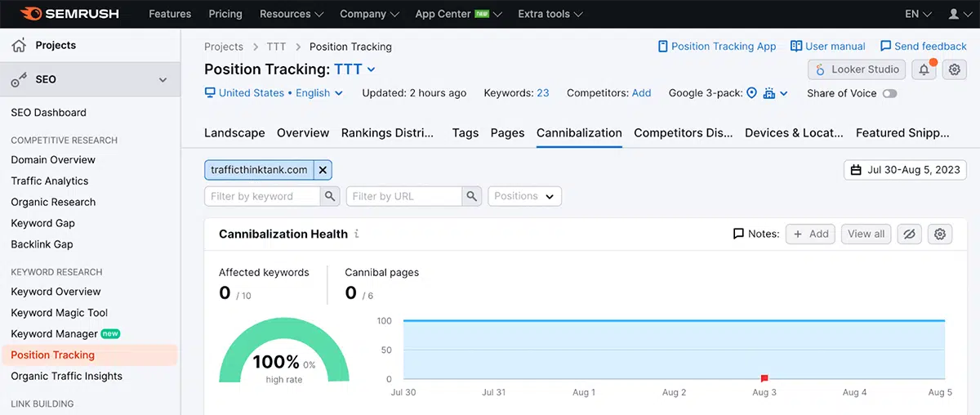This screenshot has height=415, width=980.
Task: Open the Extra tools dropdown
Action: point(550,14)
